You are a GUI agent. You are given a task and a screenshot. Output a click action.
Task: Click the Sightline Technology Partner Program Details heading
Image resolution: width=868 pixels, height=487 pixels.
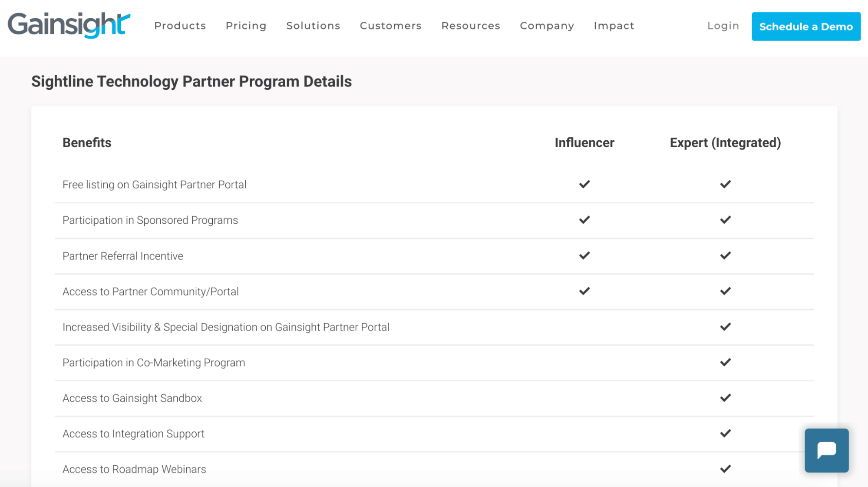[191, 82]
